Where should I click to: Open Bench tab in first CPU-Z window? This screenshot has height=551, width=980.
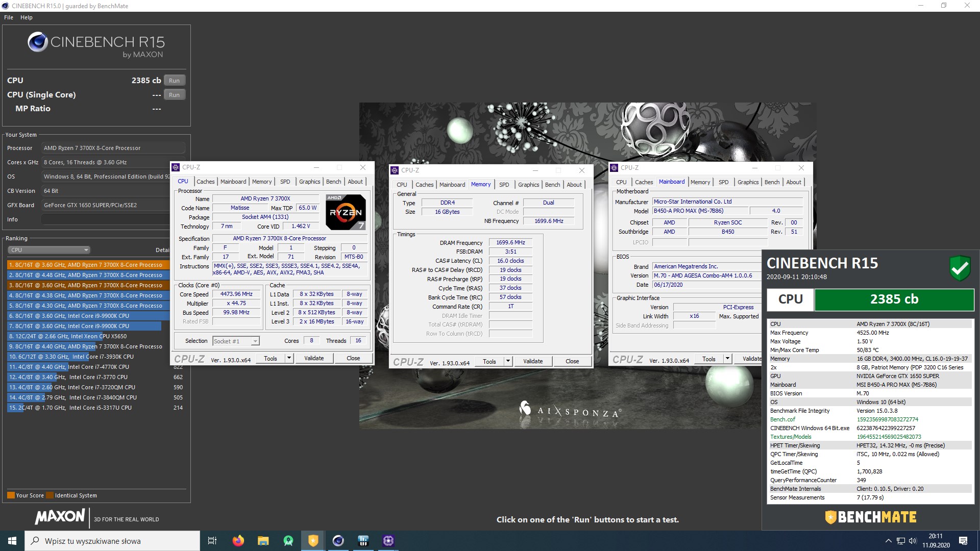[x=334, y=182]
